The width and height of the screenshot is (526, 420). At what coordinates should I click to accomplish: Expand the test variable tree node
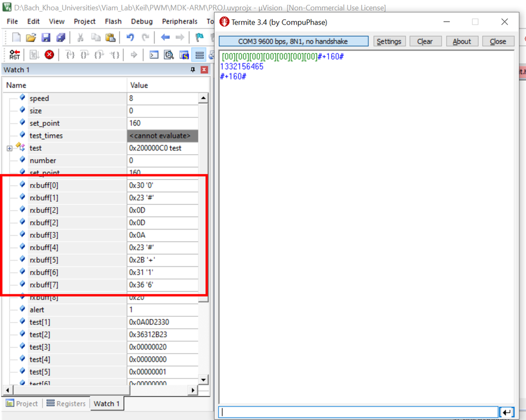point(9,148)
